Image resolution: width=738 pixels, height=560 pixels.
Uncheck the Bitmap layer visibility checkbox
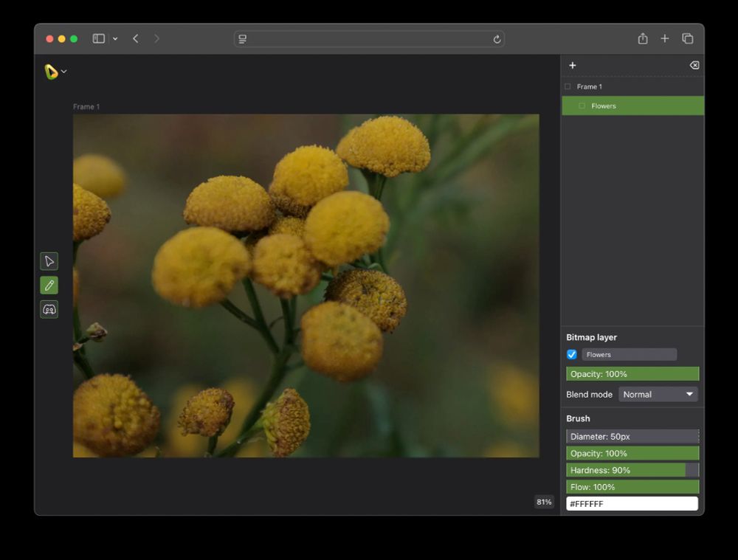(572, 354)
